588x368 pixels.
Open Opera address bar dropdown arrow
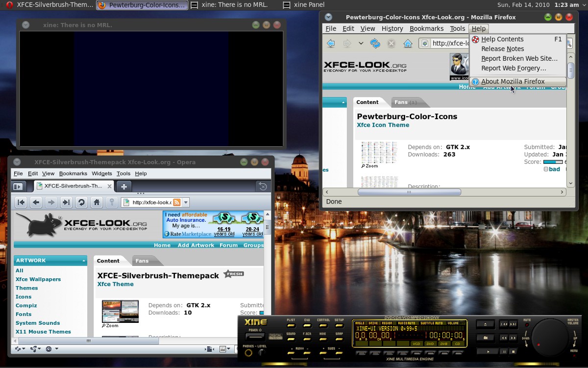186,202
